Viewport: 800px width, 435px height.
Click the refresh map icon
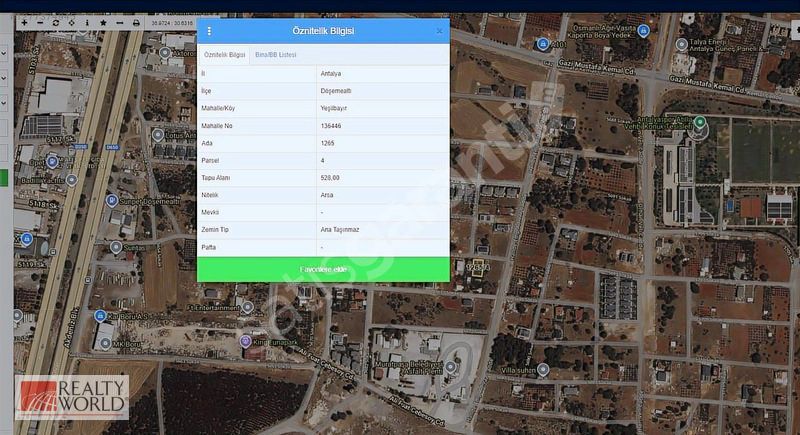point(55,22)
